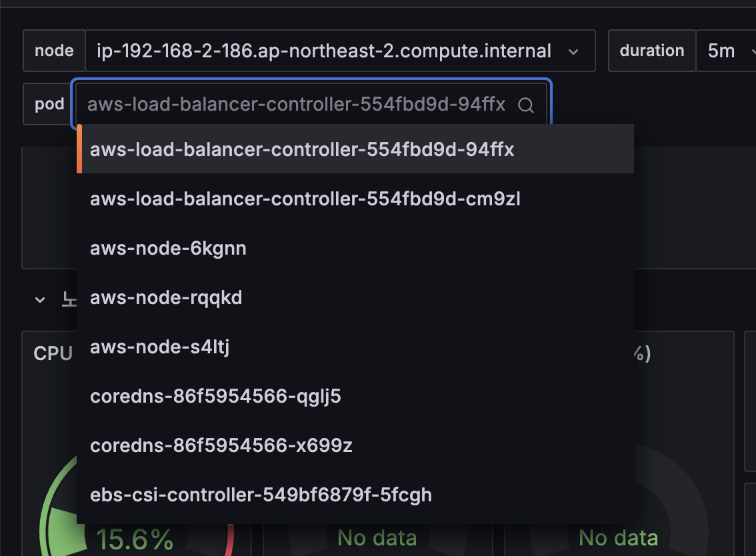Click the CPU panel title
The image size is (756, 556).
(x=53, y=353)
